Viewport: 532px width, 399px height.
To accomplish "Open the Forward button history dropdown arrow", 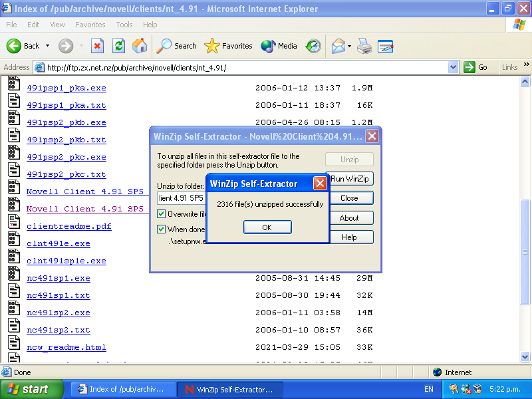I will tap(81, 46).
